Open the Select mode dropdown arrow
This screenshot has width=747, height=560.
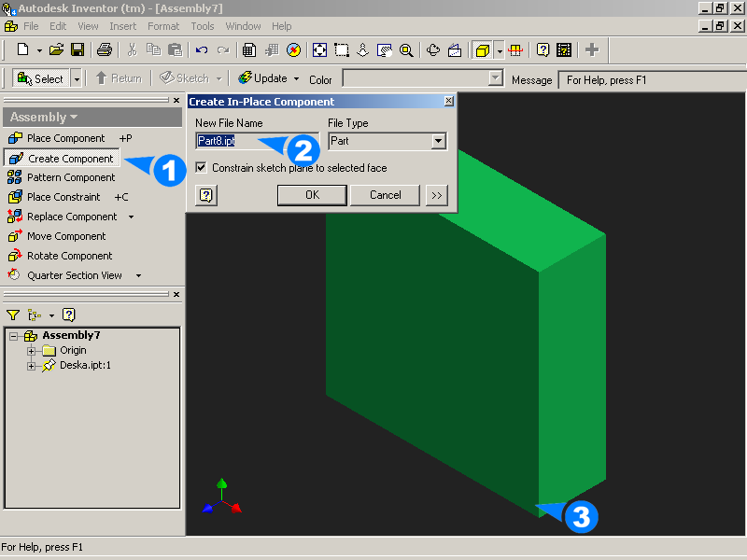point(77,78)
